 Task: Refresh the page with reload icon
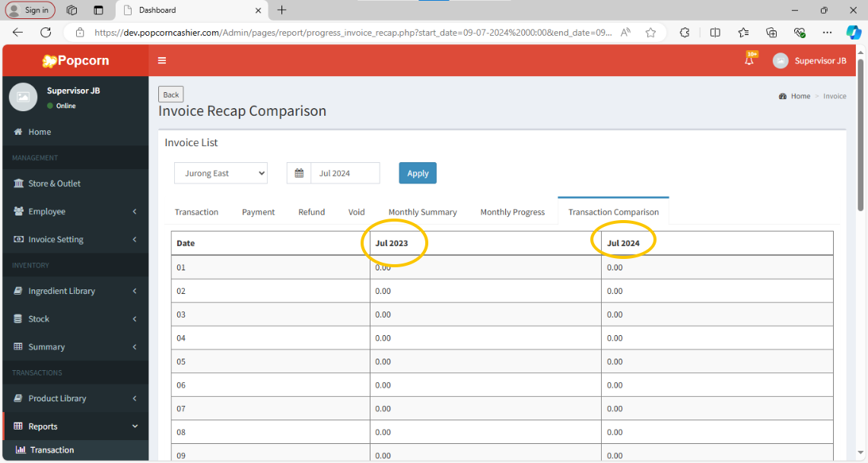(46, 32)
